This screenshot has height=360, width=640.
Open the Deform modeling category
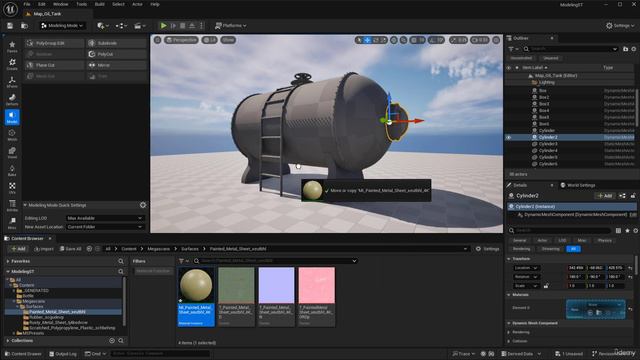pyautogui.click(x=12, y=100)
